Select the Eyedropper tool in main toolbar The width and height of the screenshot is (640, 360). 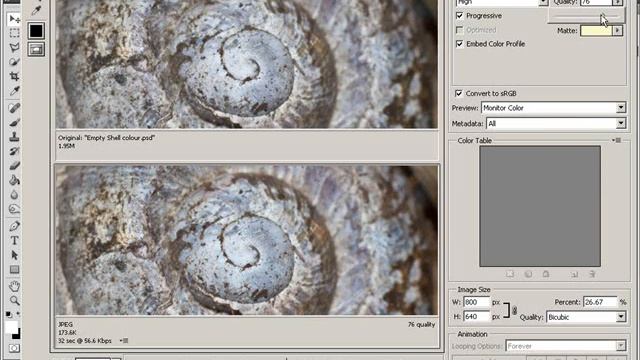pos(14,91)
